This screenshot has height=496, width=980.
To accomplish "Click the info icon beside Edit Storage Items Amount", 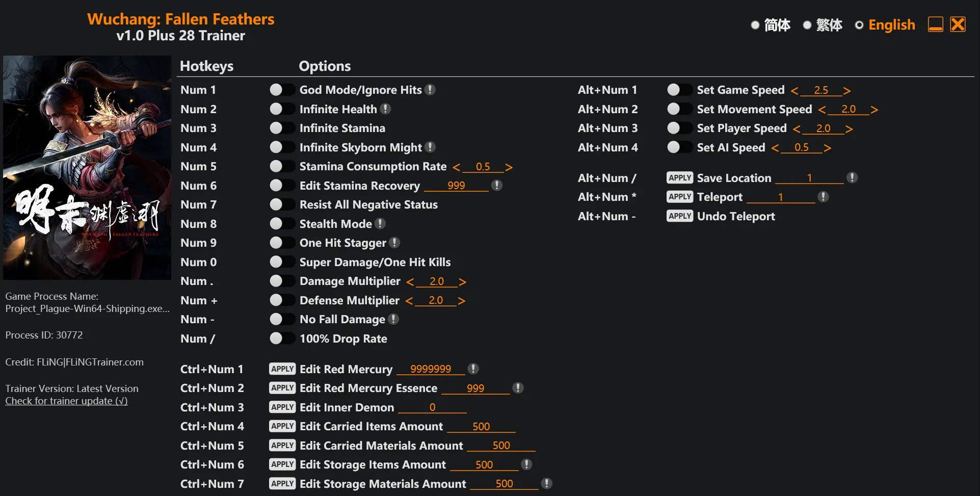I will [527, 464].
